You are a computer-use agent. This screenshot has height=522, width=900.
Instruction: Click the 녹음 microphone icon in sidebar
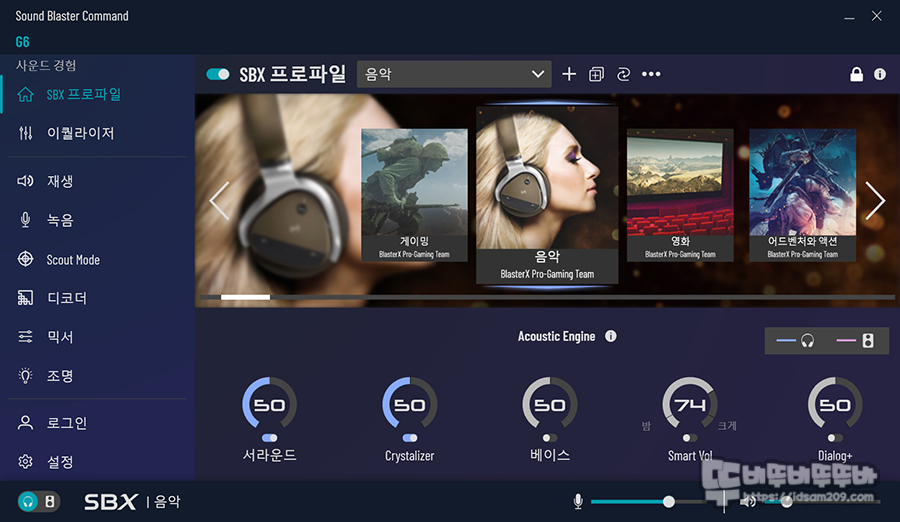pyautogui.click(x=25, y=220)
